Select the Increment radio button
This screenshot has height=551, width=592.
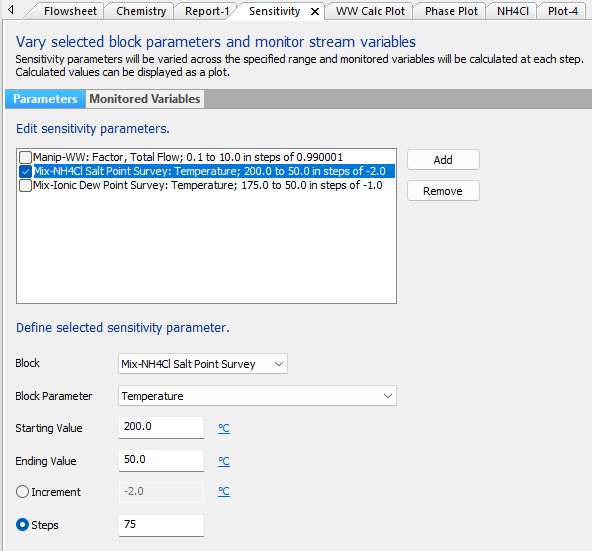click(22, 492)
